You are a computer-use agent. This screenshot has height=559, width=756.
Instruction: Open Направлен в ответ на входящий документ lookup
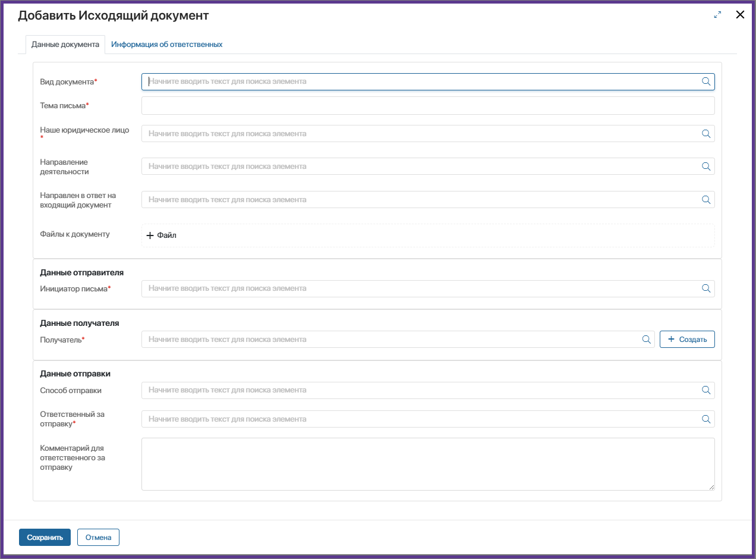coord(416,200)
